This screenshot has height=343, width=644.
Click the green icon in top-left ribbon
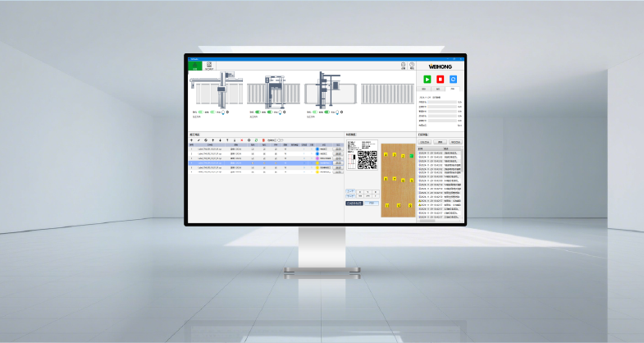click(x=194, y=66)
